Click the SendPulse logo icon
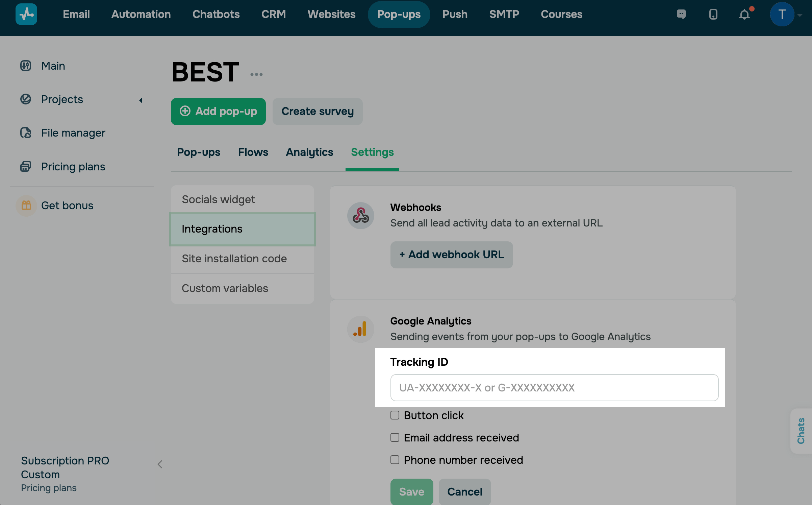 [26, 14]
